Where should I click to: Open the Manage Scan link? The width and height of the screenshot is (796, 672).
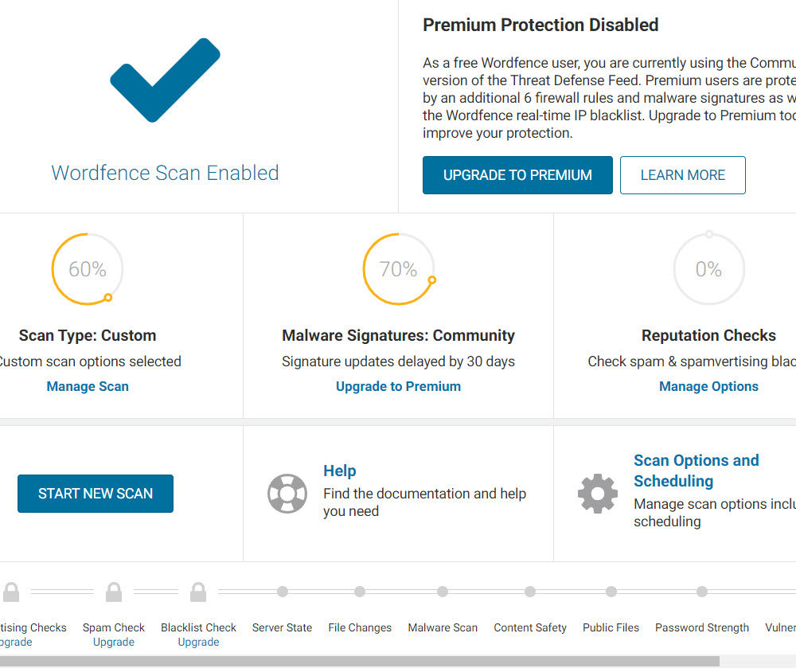pyautogui.click(x=88, y=386)
